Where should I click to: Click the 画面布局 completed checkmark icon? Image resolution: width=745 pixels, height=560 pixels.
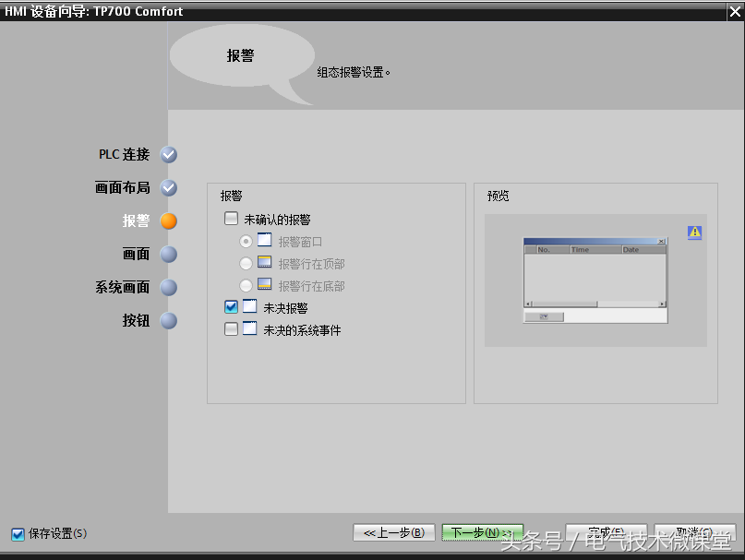click(169, 188)
